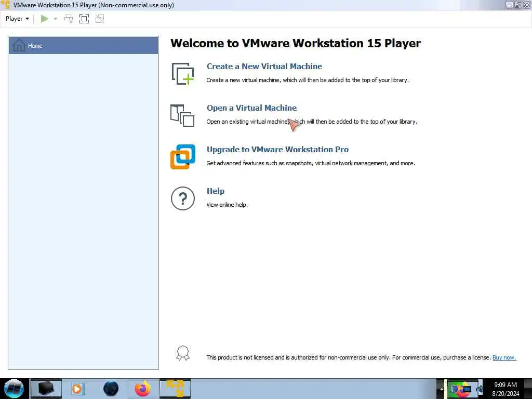This screenshot has height=399, width=532.
Task: Click the VMware Workstation Pro logo icon
Action: (183, 157)
